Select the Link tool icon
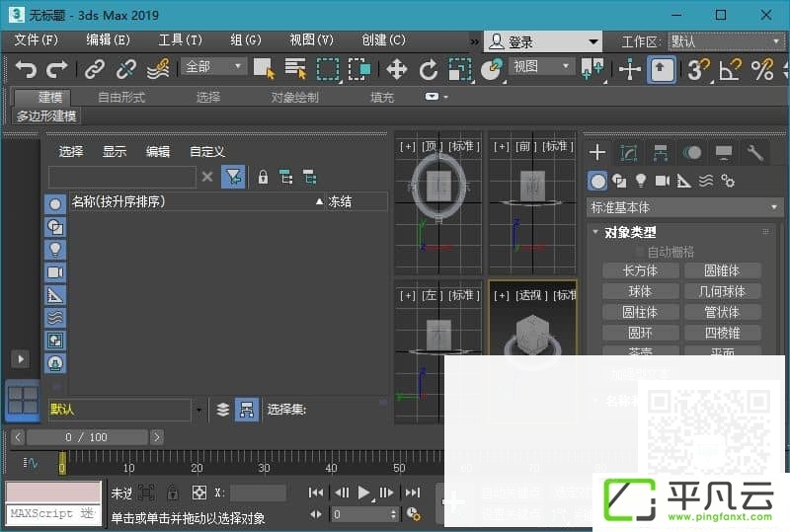The width and height of the screenshot is (790, 532). (x=94, y=69)
